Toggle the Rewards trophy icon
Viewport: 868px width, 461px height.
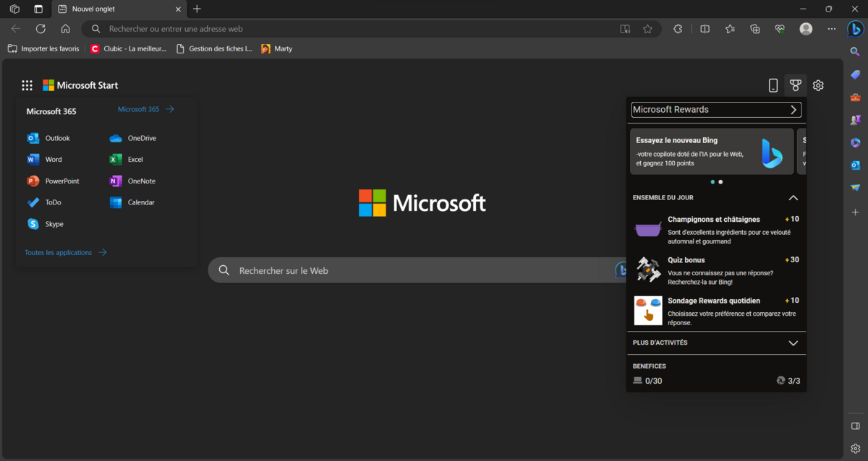(x=796, y=85)
